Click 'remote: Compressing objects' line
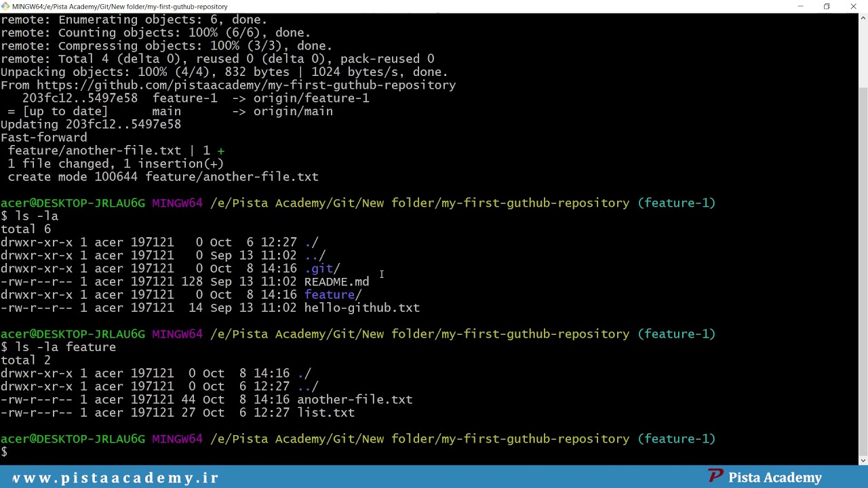868x488 pixels. (166, 46)
